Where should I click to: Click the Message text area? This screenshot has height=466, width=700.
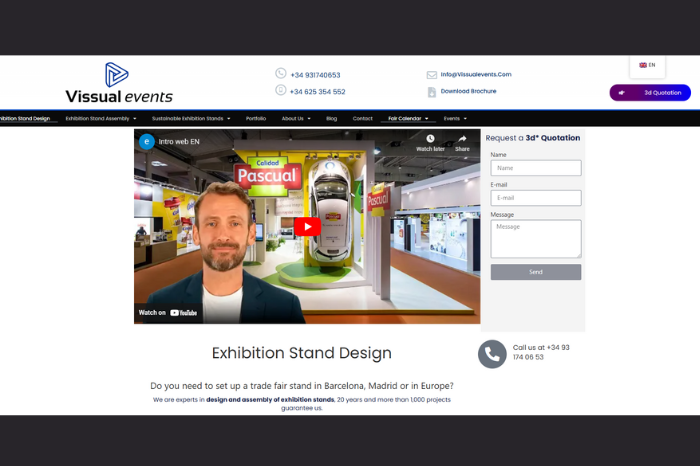[x=536, y=239]
